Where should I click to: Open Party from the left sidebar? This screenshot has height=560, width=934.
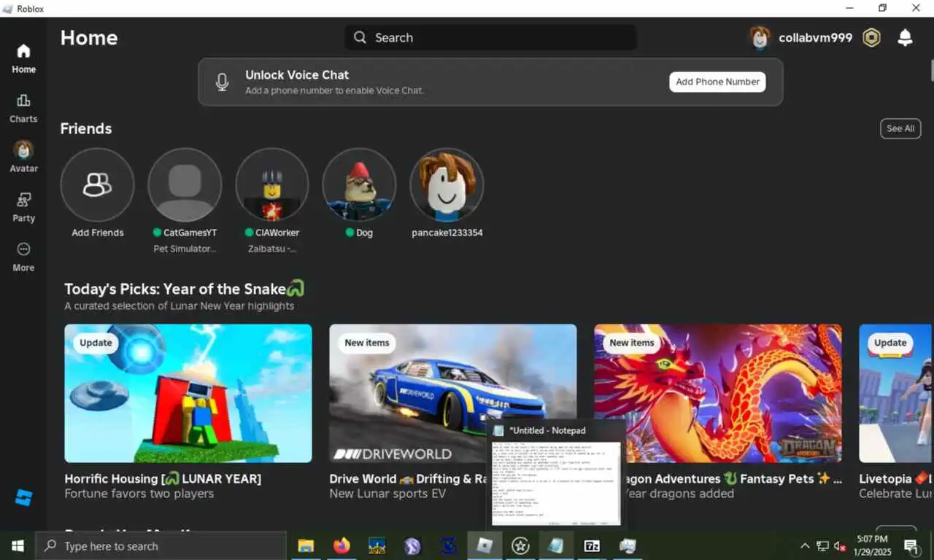[23, 207]
